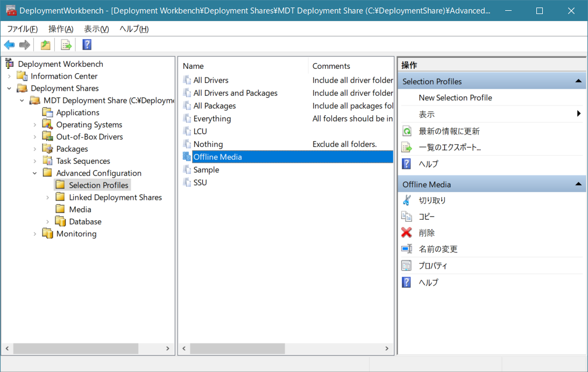This screenshot has height=372, width=588.
Task: Click the DeploymentWorkbench title bar app icon
Action: coord(11,11)
